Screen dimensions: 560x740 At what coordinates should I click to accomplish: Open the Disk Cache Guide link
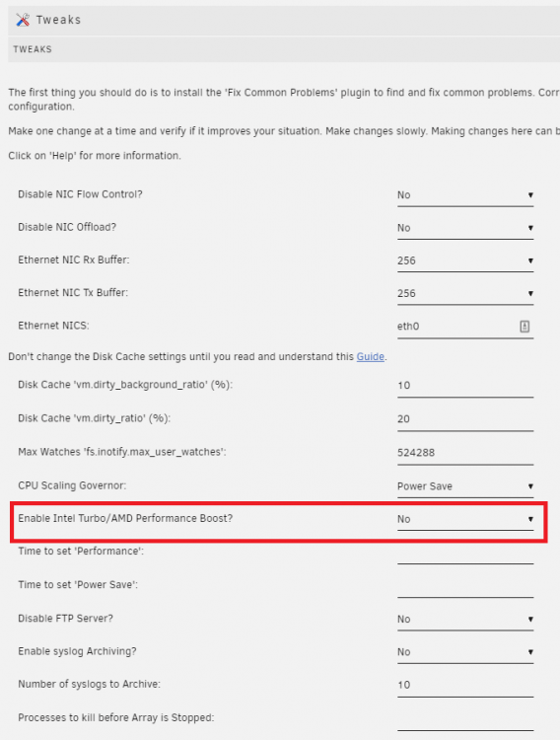[x=371, y=357]
